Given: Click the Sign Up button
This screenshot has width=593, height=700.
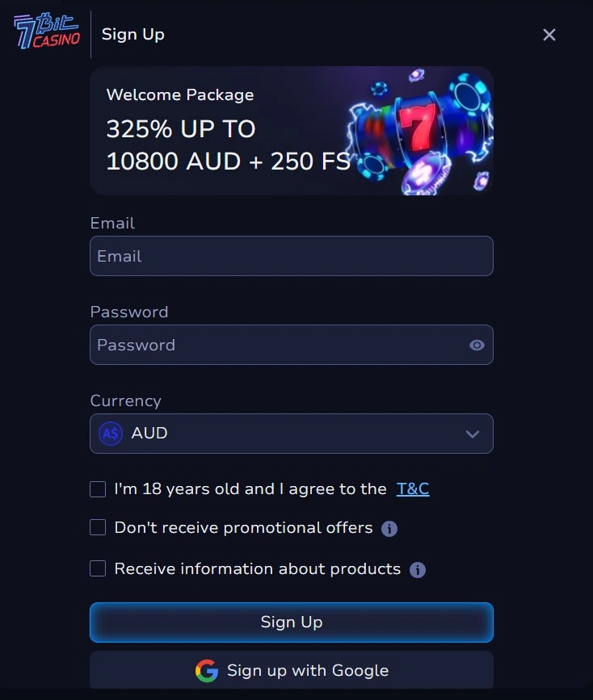Looking at the screenshot, I should 291,622.
